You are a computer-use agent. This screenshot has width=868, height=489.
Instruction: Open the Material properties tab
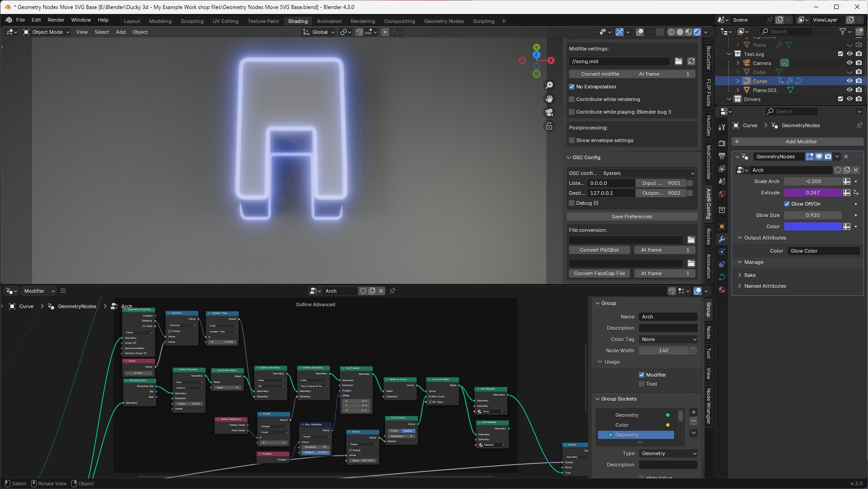click(722, 290)
